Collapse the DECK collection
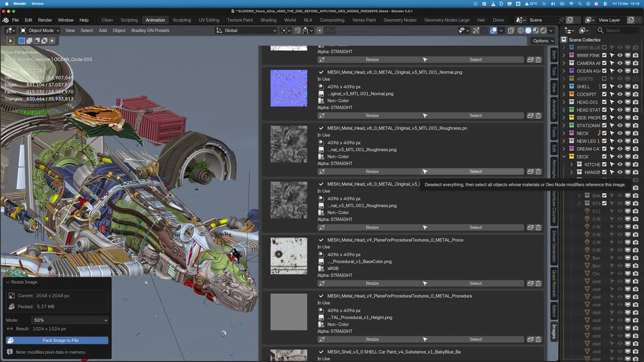 click(x=564, y=157)
